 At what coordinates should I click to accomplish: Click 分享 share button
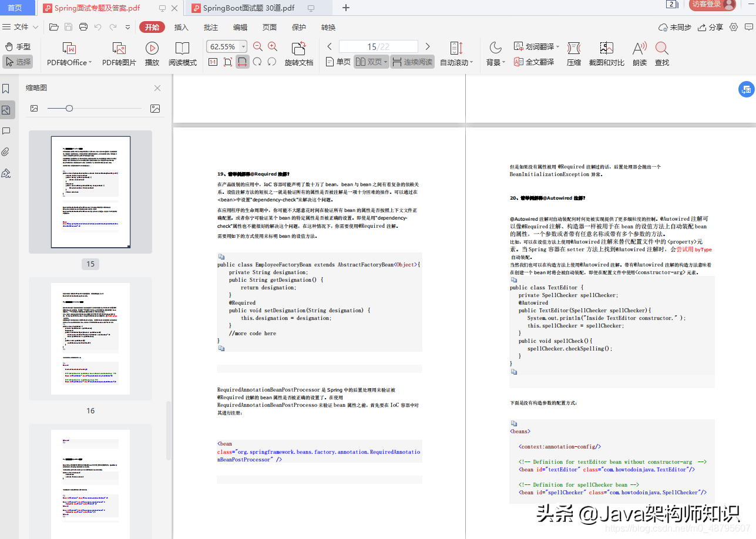pos(711,27)
